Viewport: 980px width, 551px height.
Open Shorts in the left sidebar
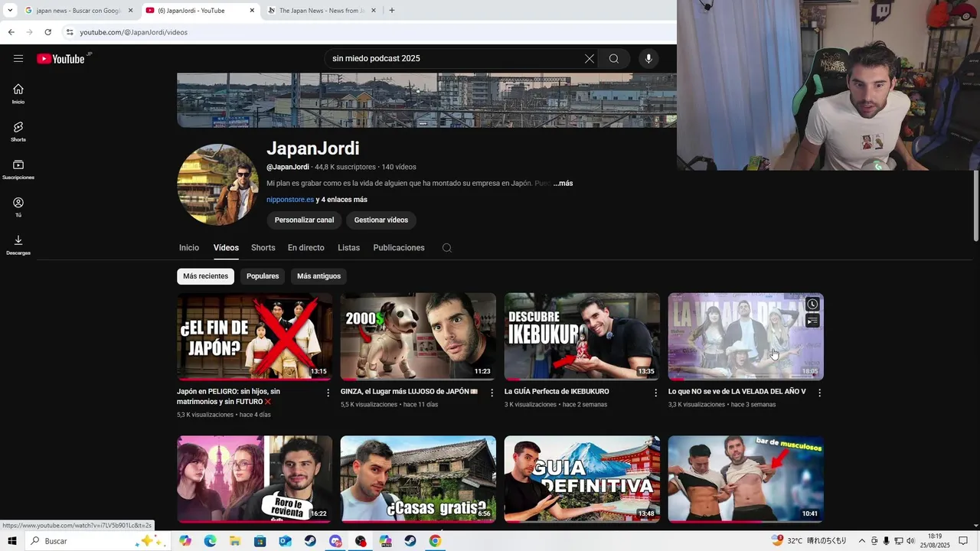tap(18, 132)
